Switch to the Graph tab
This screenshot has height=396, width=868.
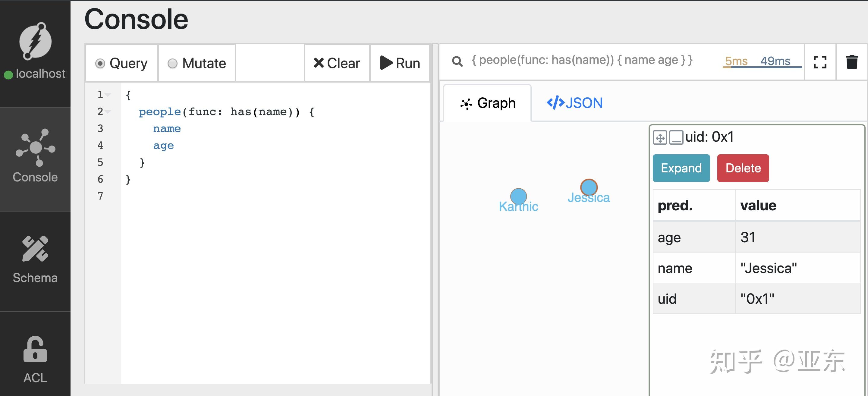tap(488, 103)
